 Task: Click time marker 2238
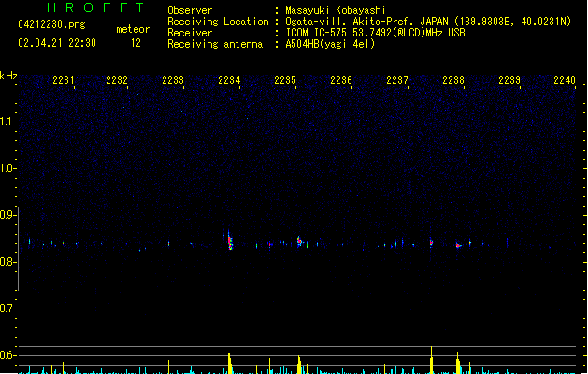453,80
